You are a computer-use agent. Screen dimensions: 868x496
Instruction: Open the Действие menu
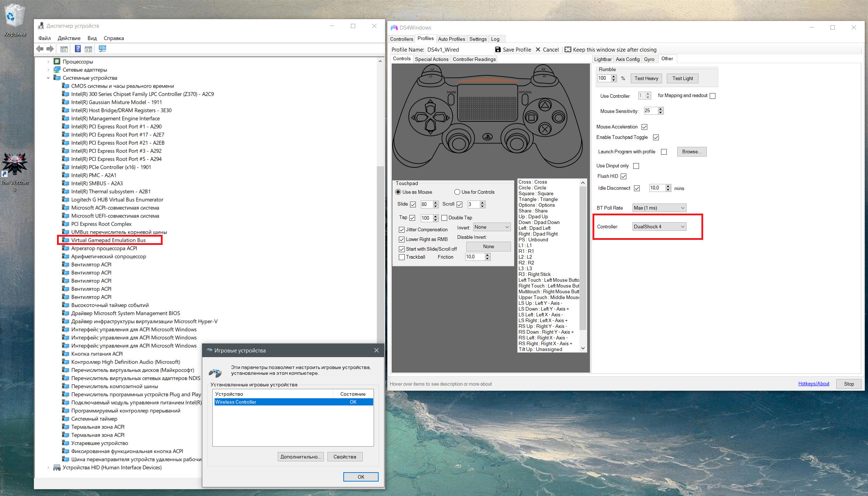pos(69,38)
